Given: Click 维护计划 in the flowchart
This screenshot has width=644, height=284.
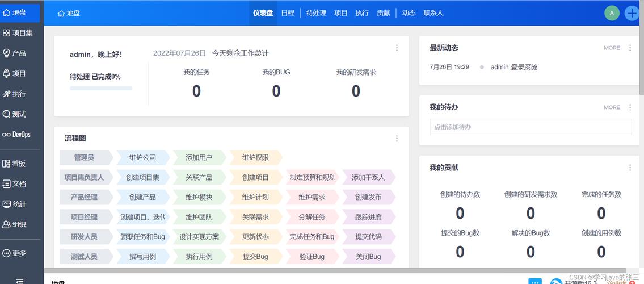Looking at the screenshot, I should 255,197.
